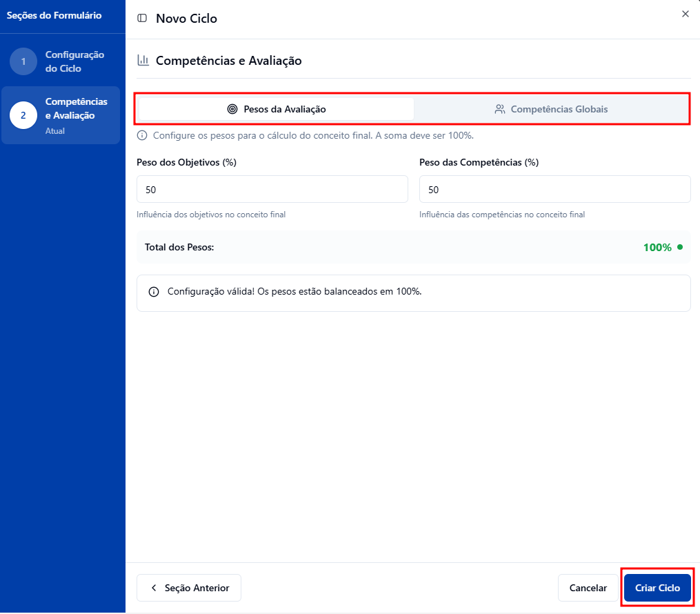Click the left chevron on Seção Anterior
Viewport: 700px width, 614px height.
coord(154,588)
